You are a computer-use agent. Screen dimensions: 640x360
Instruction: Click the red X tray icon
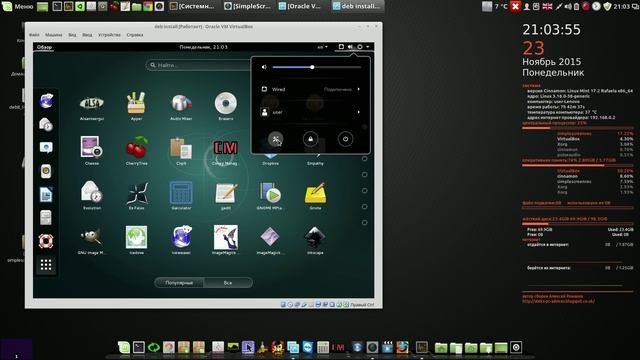[515, 6]
